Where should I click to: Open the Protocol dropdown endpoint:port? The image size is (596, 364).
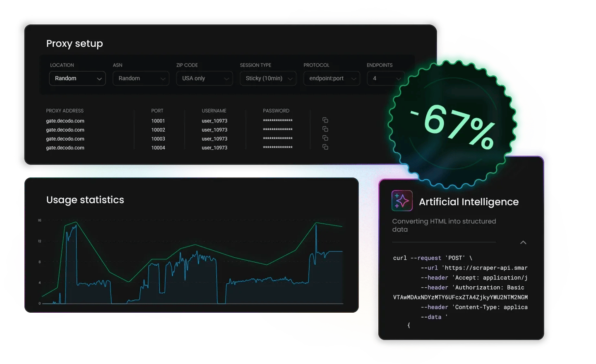332,79
